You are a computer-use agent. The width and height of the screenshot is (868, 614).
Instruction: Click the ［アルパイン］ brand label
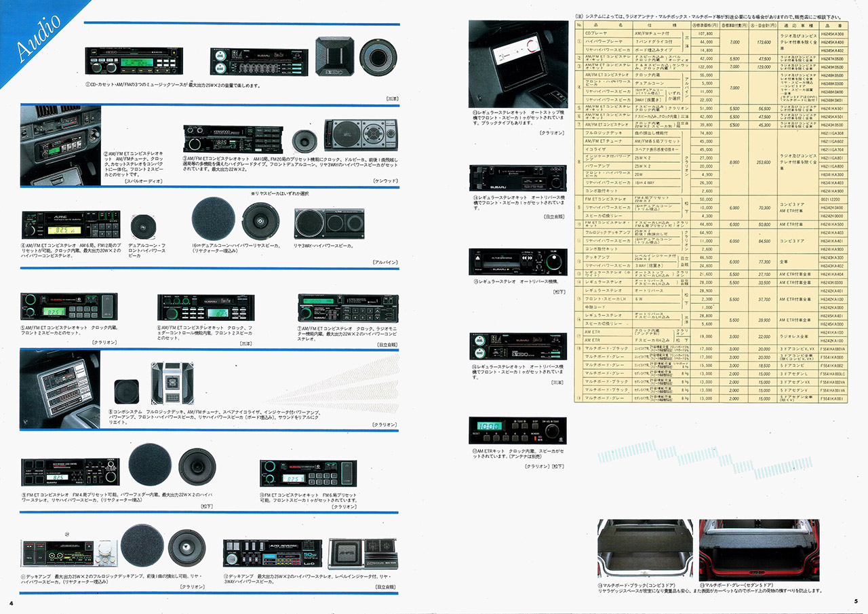pyautogui.click(x=384, y=262)
